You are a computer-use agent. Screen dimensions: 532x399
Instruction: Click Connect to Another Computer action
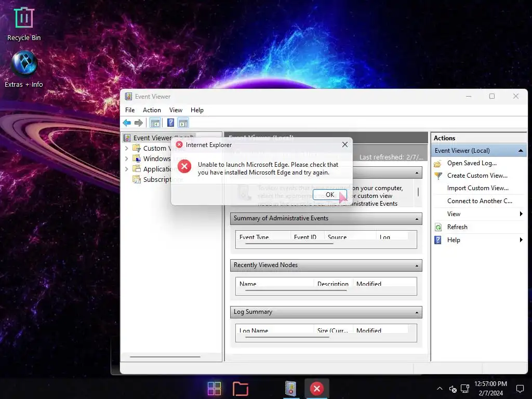coord(480,201)
